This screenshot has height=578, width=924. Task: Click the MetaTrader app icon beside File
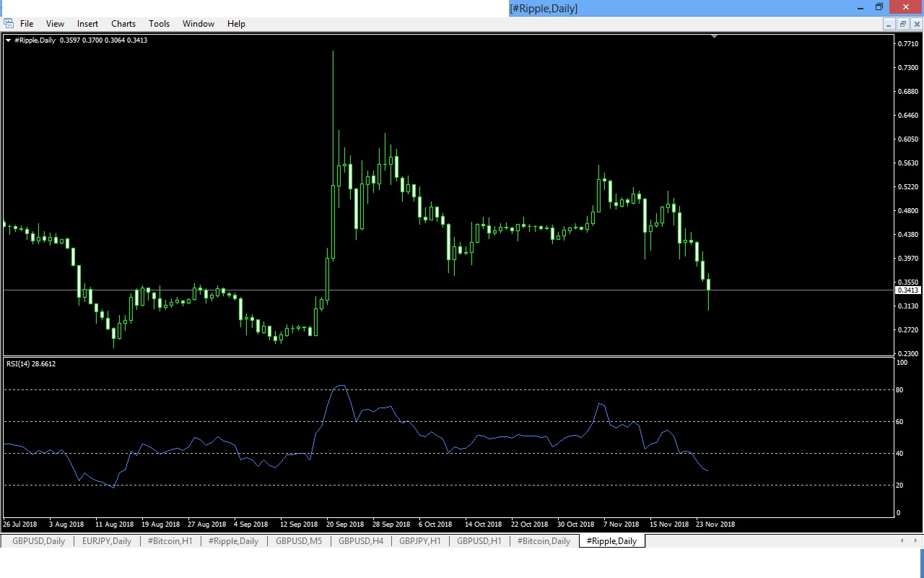pos(8,24)
